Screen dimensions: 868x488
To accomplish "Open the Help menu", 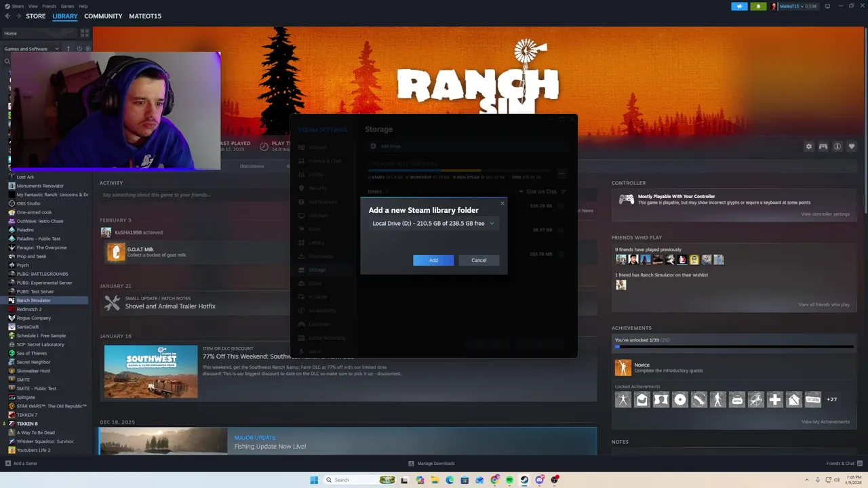I will pos(83,6).
